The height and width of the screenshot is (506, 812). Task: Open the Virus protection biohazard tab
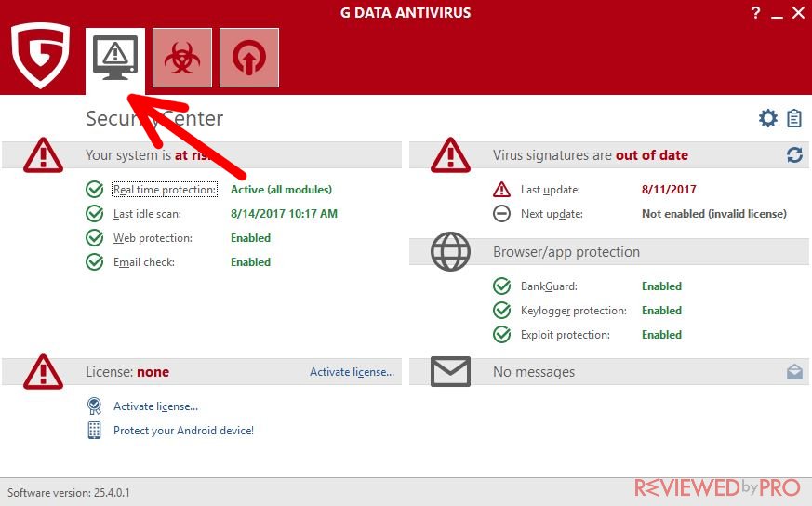[x=182, y=58]
